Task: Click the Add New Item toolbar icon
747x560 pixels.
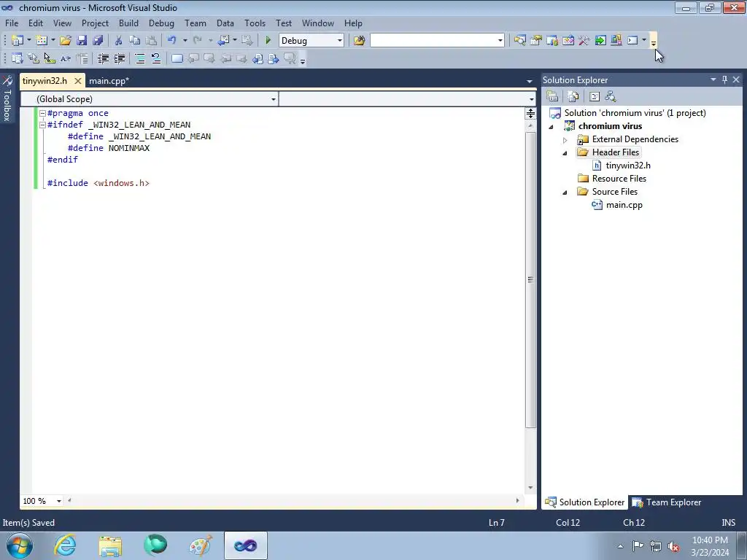Action: 42,41
